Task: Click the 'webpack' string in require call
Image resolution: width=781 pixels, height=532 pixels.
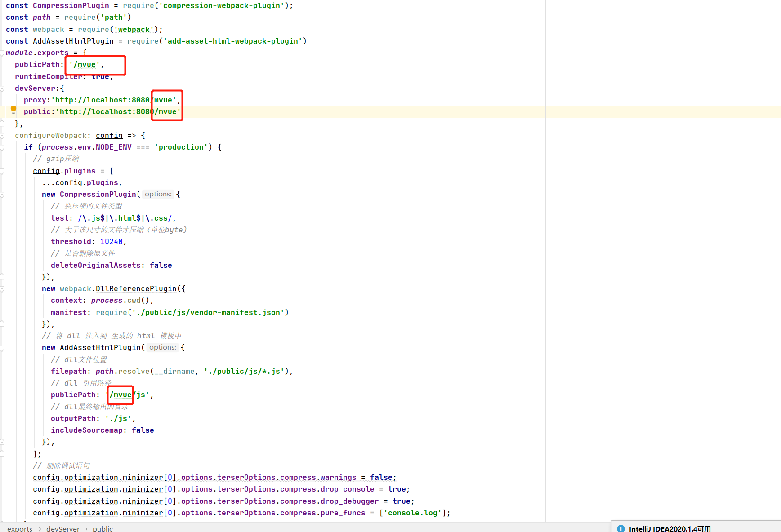Action: pyautogui.click(x=134, y=29)
